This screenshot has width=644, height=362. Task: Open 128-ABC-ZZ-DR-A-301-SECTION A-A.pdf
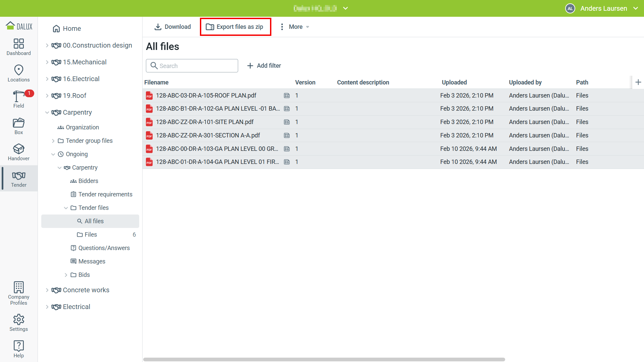[x=208, y=135]
